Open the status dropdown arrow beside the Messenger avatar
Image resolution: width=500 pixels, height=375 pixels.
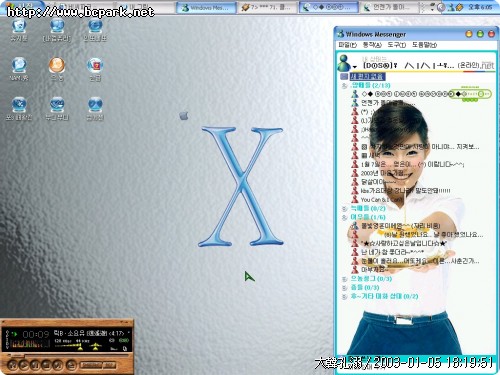(355, 66)
